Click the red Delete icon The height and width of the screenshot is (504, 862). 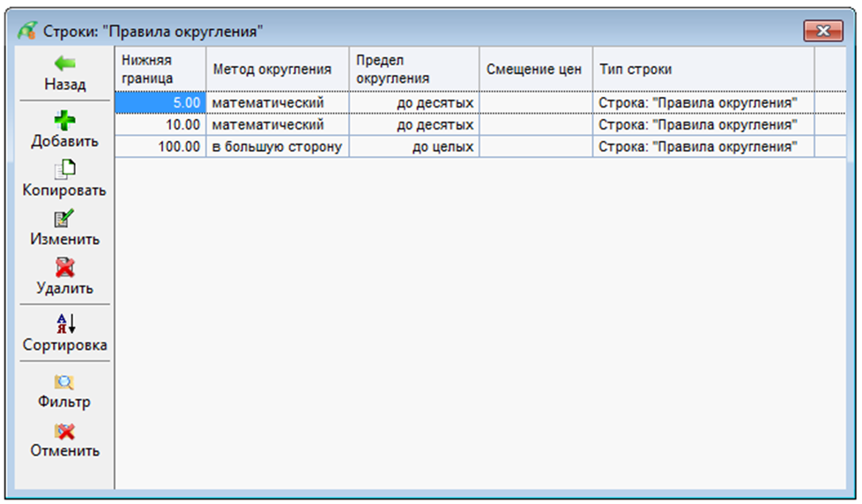coord(65,267)
